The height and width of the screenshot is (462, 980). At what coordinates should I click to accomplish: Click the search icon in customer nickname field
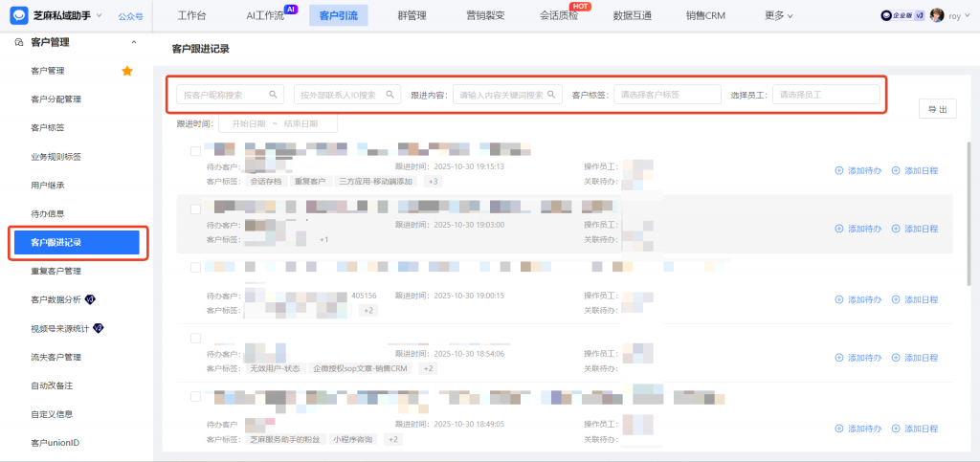click(273, 95)
